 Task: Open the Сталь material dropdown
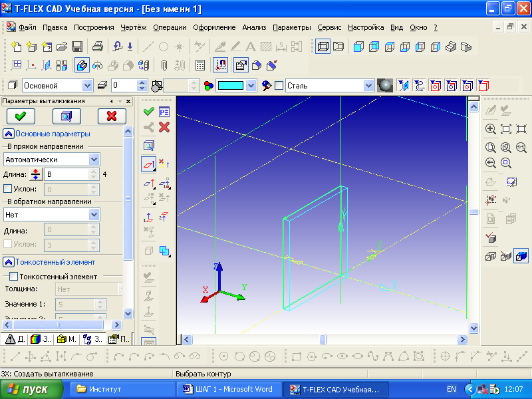coord(368,86)
